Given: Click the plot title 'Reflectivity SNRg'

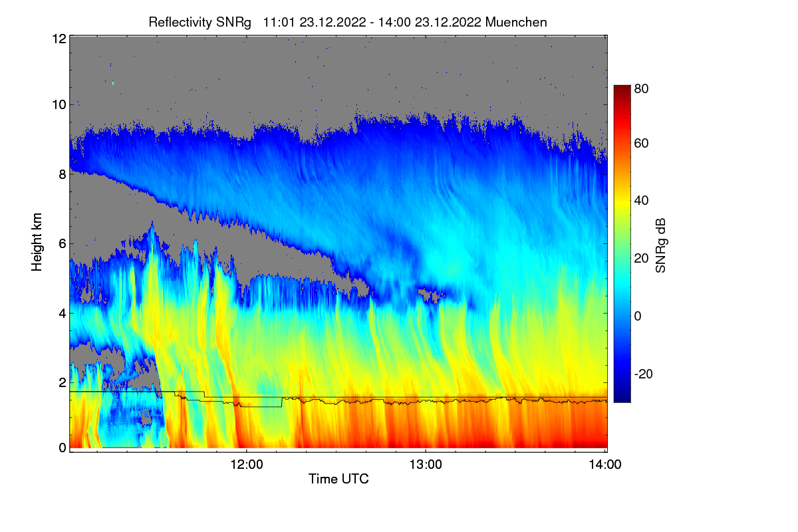Looking at the screenshot, I should click(x=200, y=22).
